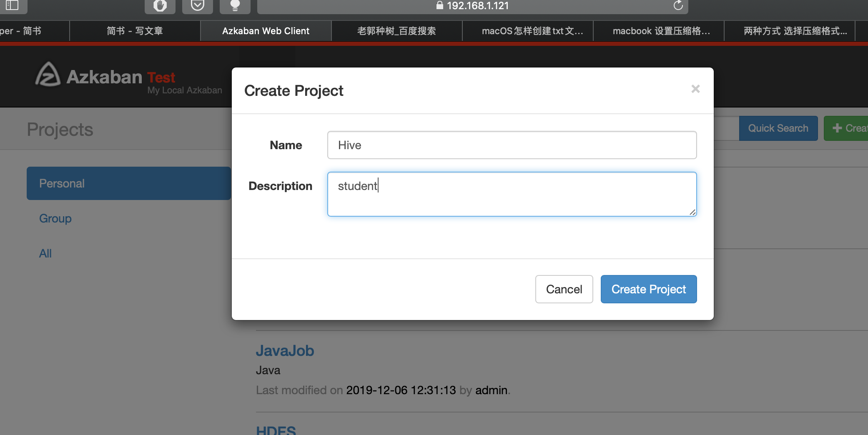Click the Description text area

[512, 194]
